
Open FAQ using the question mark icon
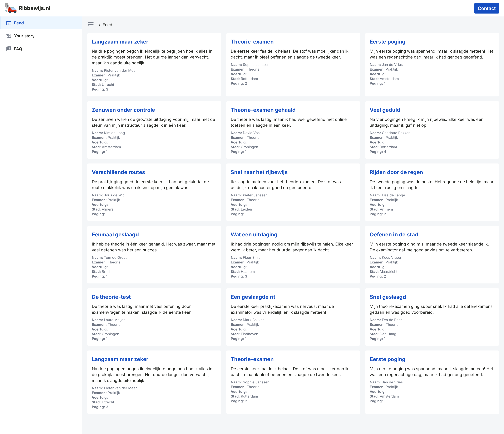click(9, 49)
